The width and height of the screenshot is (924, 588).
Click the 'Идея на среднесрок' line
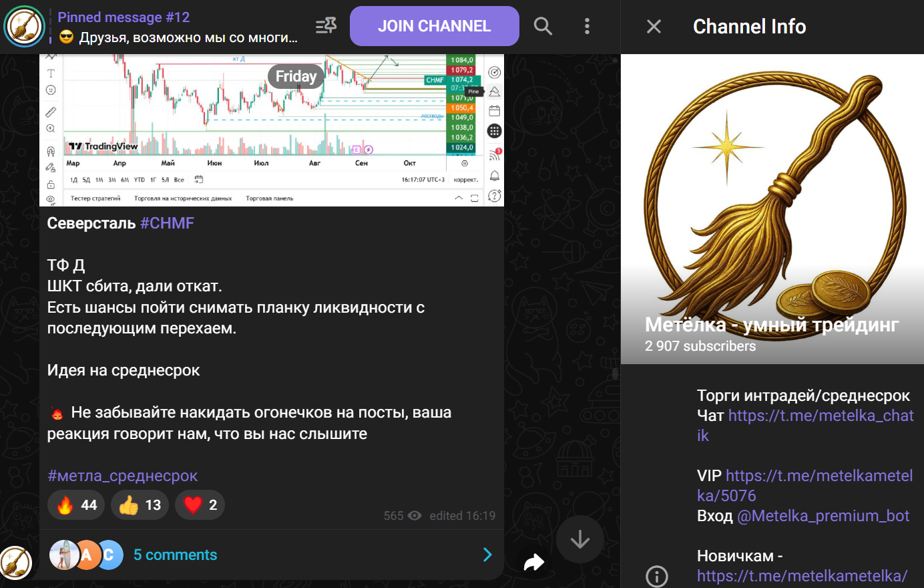[x=124, y=370]
